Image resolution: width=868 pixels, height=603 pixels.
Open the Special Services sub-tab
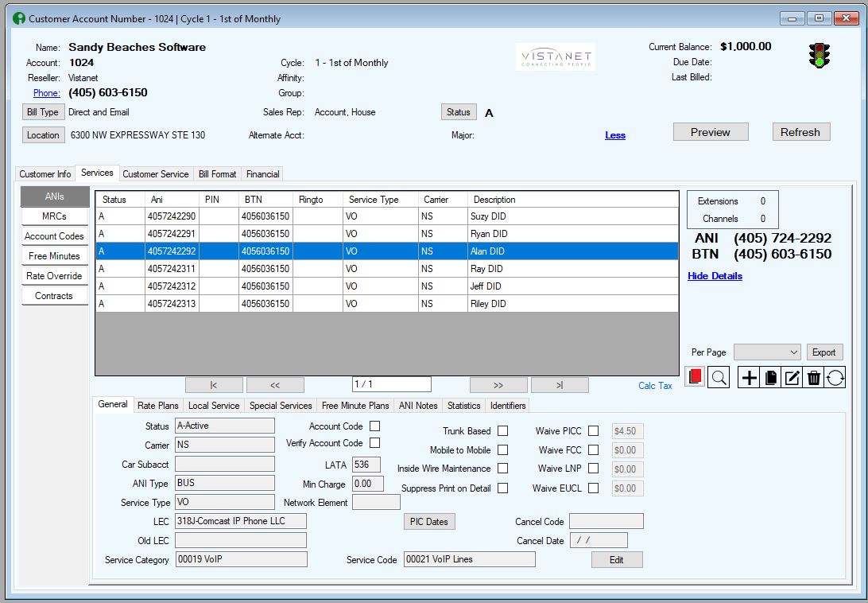281,406
